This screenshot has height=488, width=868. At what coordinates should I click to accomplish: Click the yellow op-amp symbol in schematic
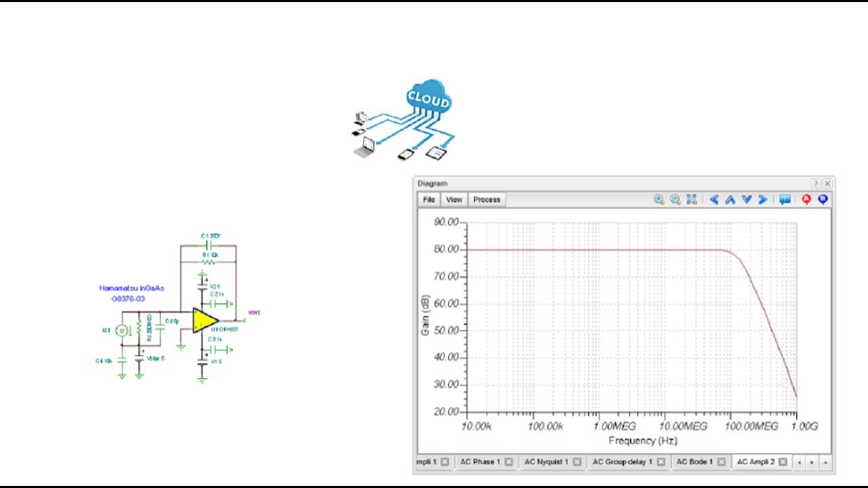tap(205, 321)
